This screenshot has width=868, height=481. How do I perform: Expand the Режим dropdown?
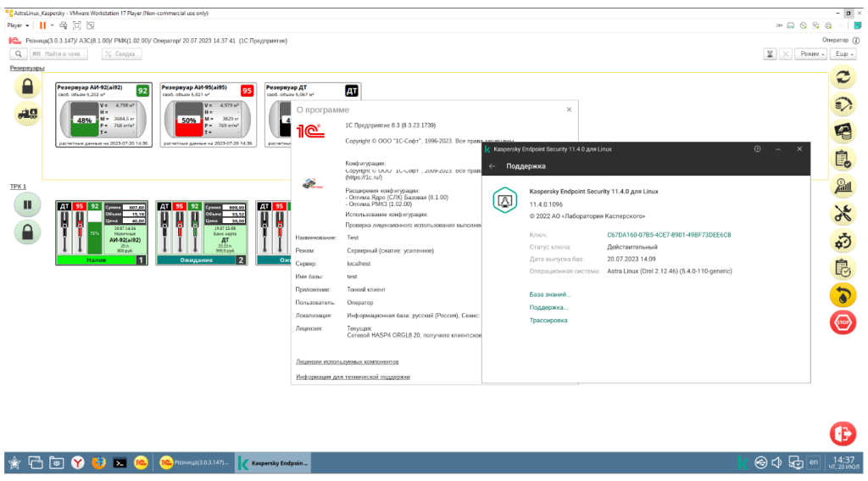click(x=812, y=53)
